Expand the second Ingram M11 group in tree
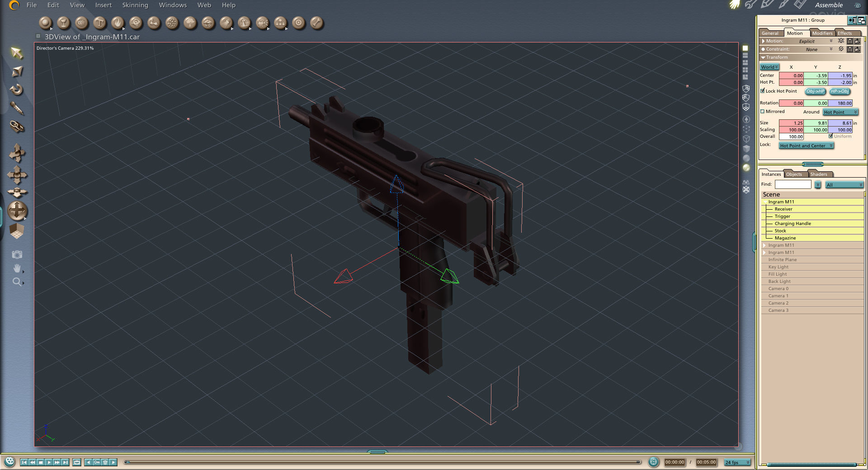Viewport: 868px width, 470px height. point(764,245)
